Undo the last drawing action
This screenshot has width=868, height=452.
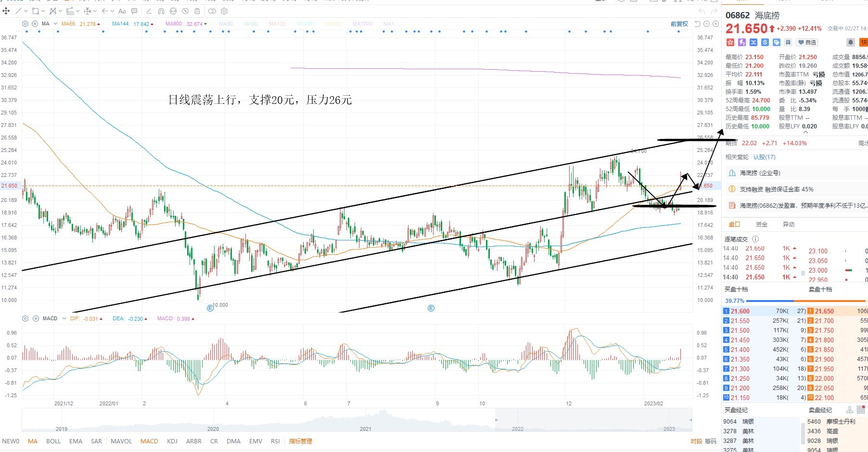(x=702, y=11)
